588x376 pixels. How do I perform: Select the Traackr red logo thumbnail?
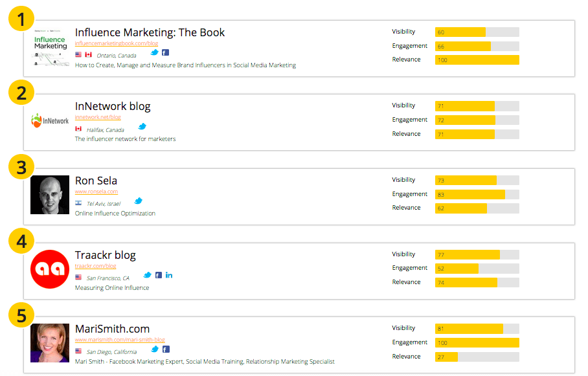click(x=50, y=269)
